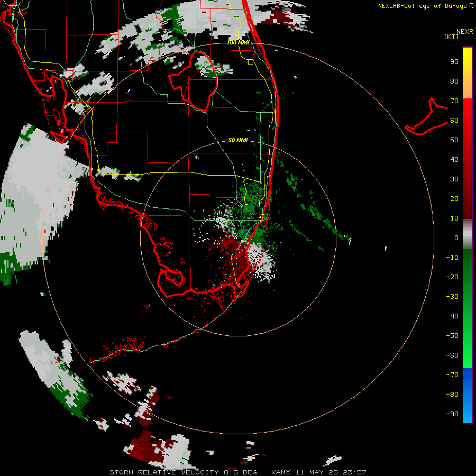Click the [KT] units label

tap(452, 36)
